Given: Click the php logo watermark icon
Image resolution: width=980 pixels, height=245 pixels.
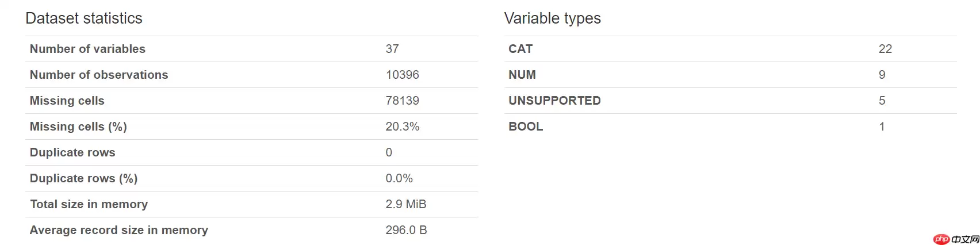Looking at the screenshot, I should 941,239.
